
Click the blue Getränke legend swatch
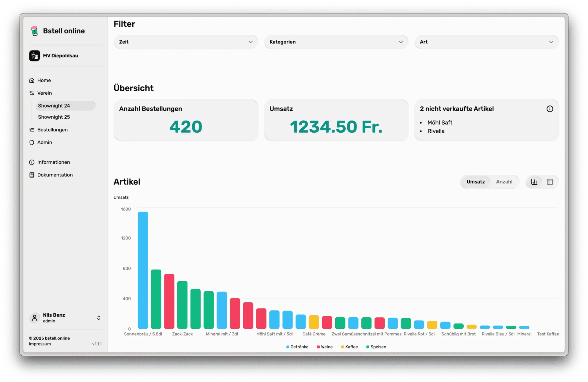pos(288,347)
